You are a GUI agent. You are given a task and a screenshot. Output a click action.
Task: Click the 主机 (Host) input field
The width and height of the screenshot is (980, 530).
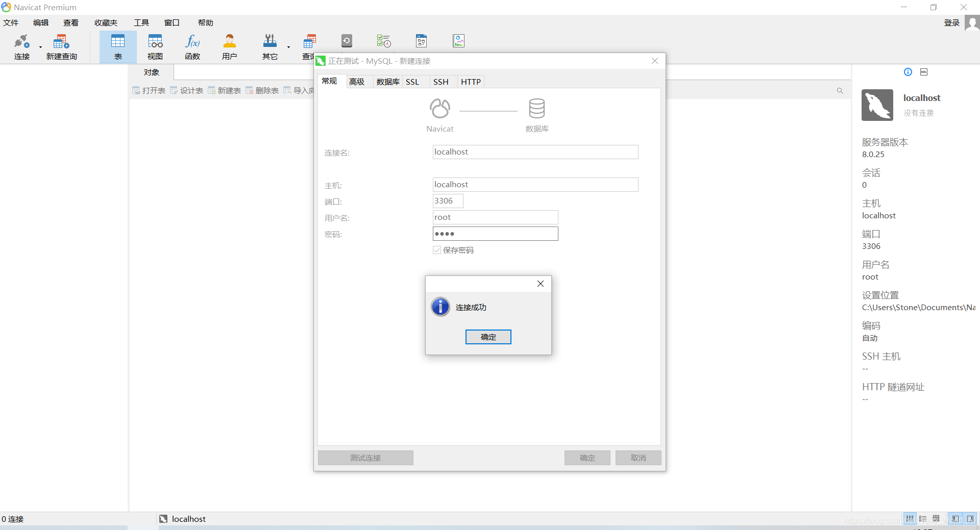535,185
